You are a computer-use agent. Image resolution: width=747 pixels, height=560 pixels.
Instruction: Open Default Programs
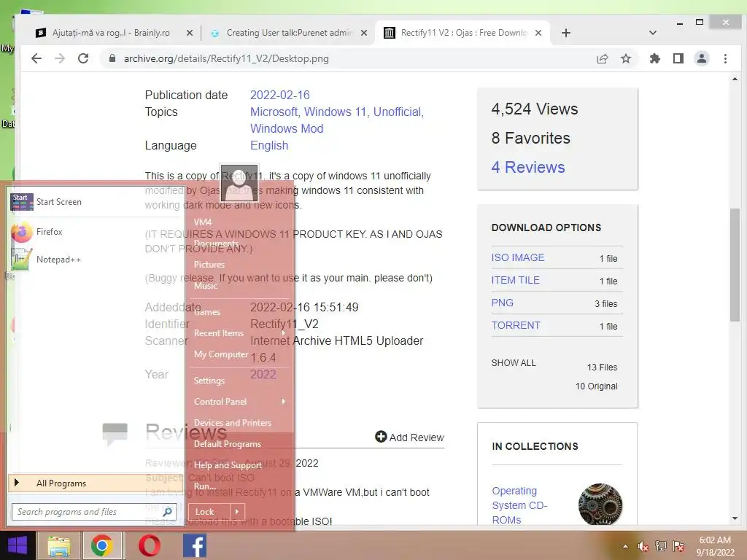228,444
